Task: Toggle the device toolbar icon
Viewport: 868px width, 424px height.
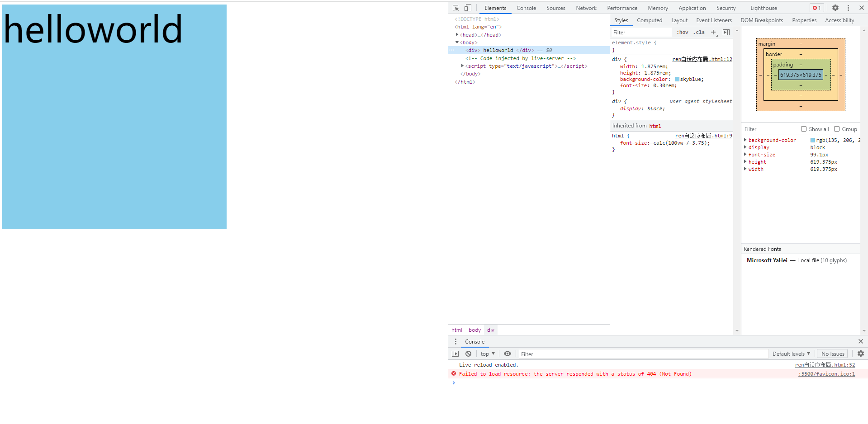Action: tap(468, 8)
